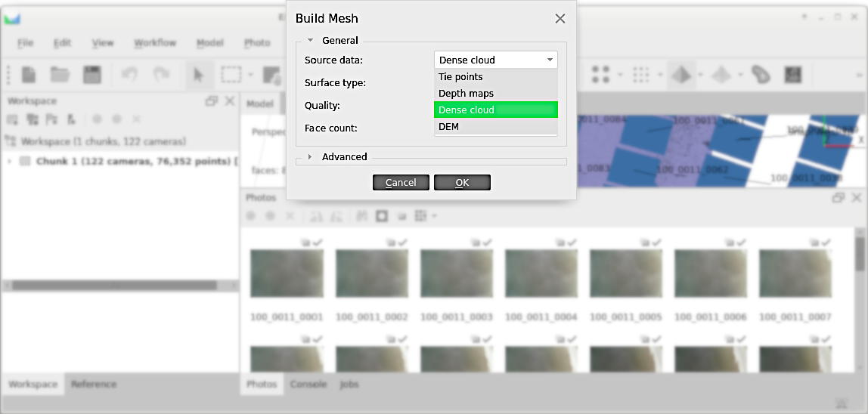Viewport: 868px width, 414px height.
Task: Select the Rectangle selection tool
Action: coord(231,74)
